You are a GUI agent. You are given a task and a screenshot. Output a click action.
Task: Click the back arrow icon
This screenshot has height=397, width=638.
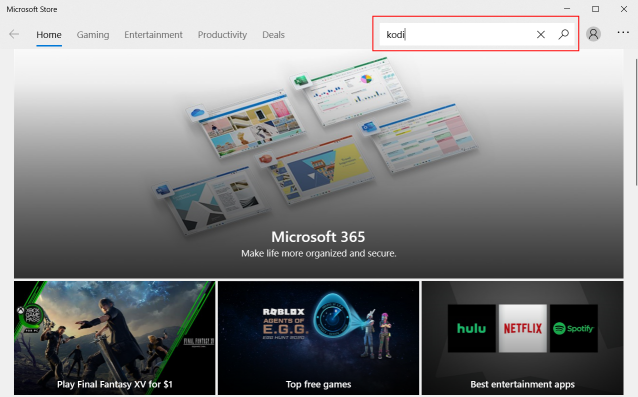click(14, 34)
